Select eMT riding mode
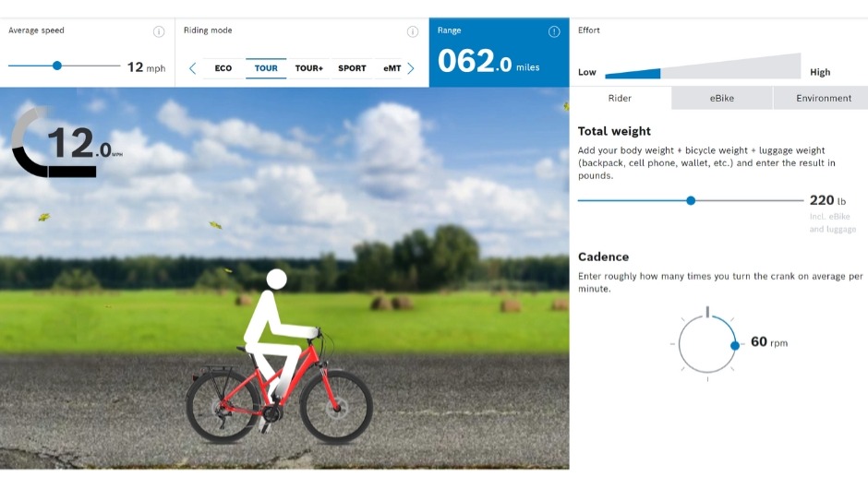 [x=392, y=68]
